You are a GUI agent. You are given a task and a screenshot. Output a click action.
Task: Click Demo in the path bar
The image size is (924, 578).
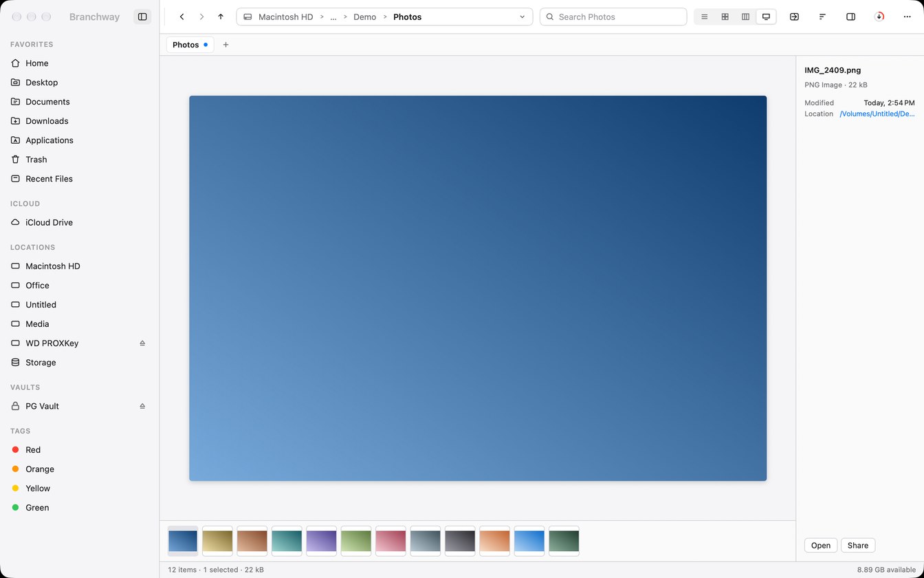point(364,17)
